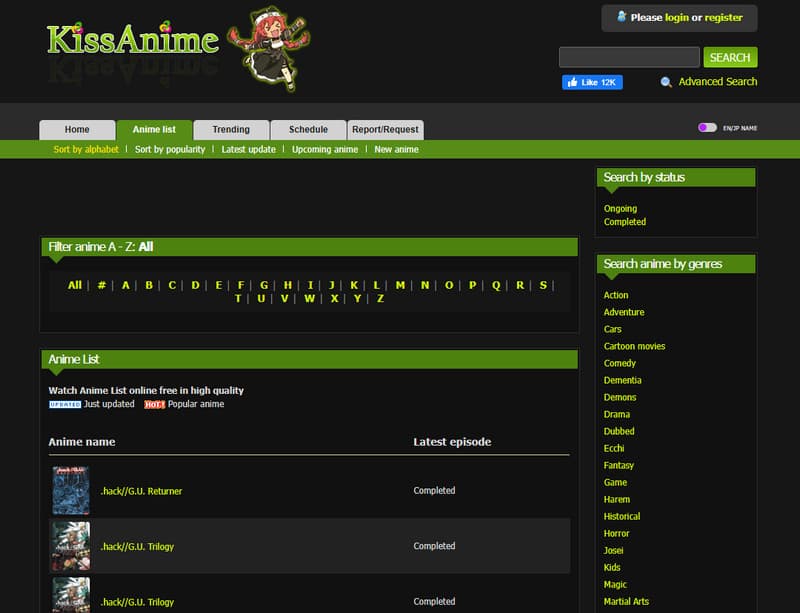This screenshot has height=613, width=800.
Task: Open the register link
Action: (722, 17)
